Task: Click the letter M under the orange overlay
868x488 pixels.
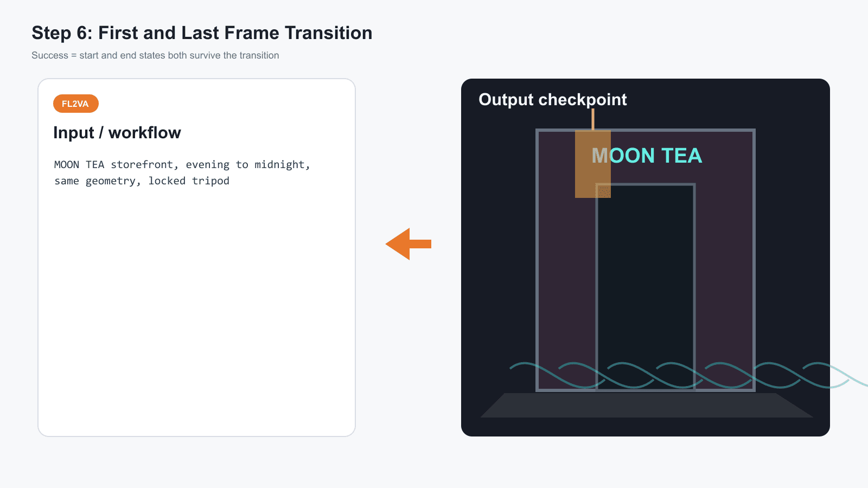Action: point(600,156)
